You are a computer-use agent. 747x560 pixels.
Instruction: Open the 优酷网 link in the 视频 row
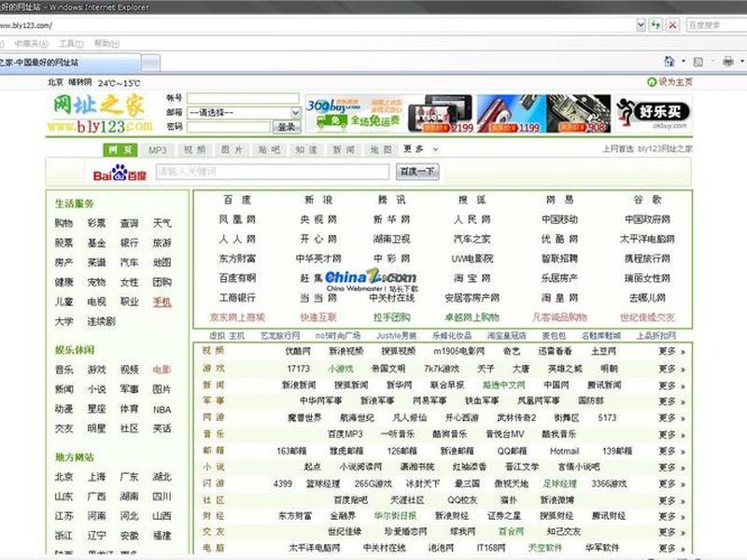click(298, 352)
